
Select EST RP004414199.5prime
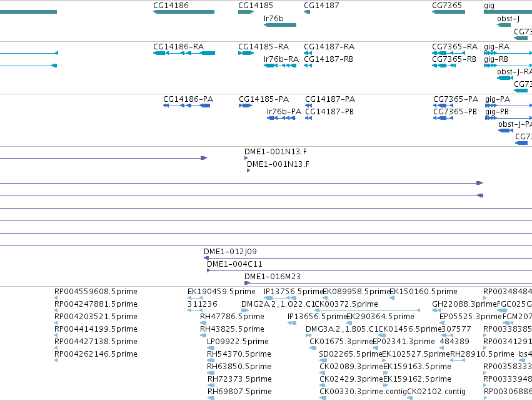point(96,329)
